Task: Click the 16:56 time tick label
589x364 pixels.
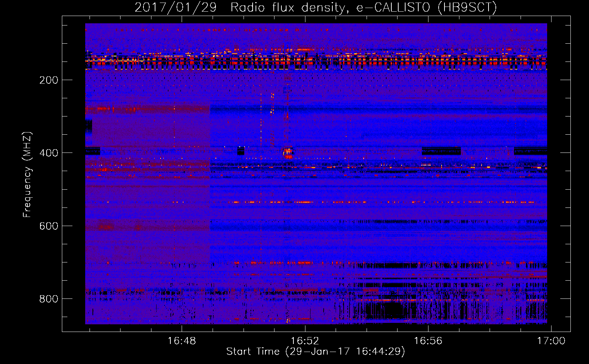Action: coord(428,341)
